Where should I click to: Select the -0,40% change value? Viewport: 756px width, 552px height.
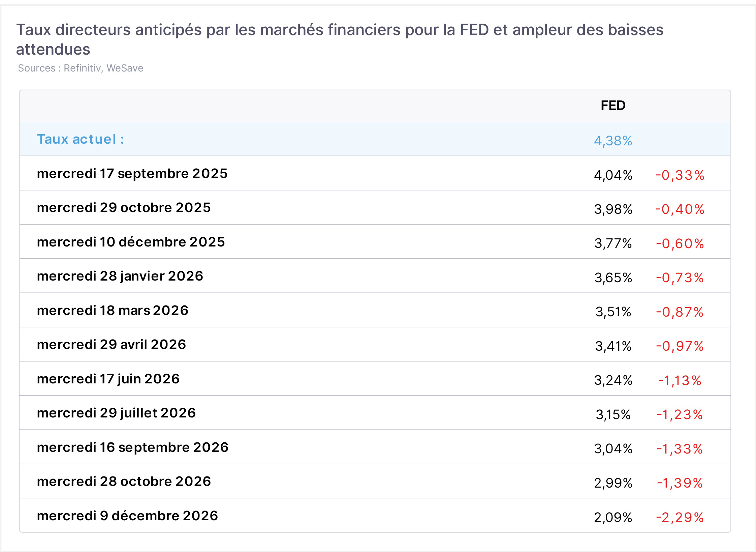680,209
